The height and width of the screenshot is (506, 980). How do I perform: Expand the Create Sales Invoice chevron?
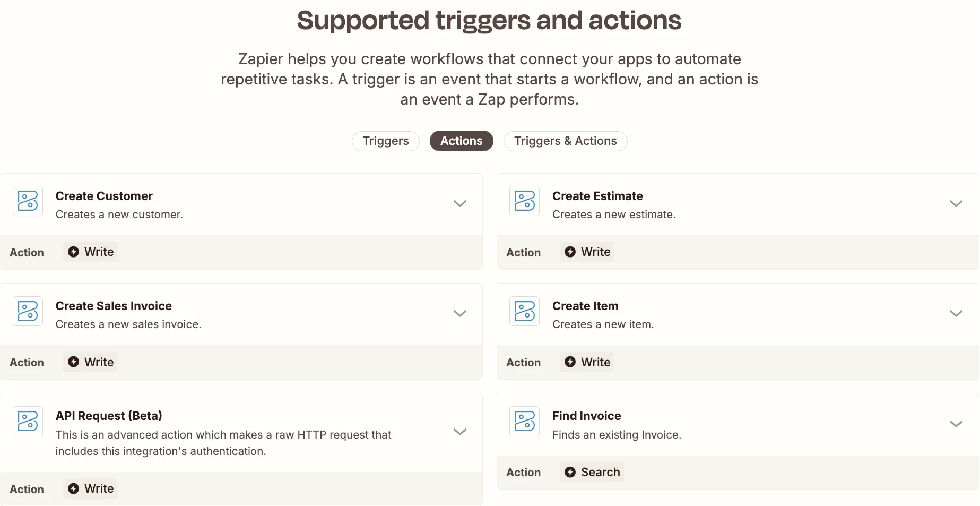coord(460,313)
